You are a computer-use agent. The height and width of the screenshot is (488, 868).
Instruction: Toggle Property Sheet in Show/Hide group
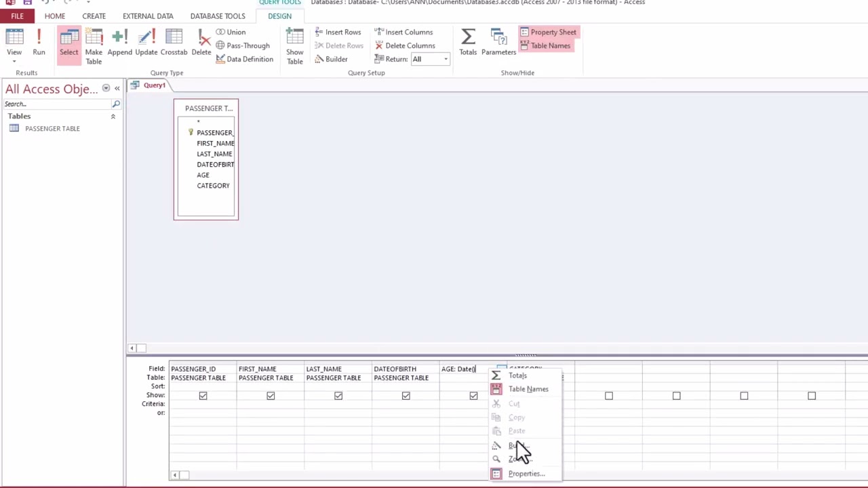pyautogui.click(x=548, y=32)
